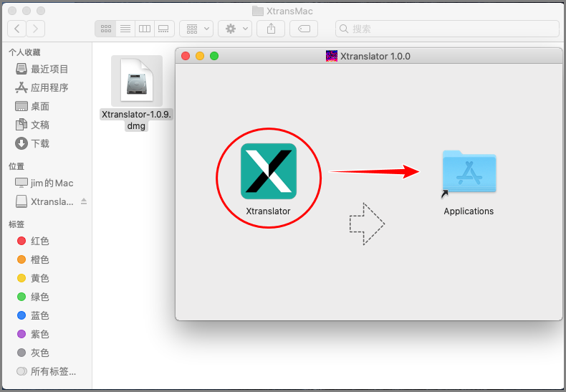Close the Xtranslator 1.0.0 window
Viewport: 566px width, 392px height.
click(x=186, y=56)
